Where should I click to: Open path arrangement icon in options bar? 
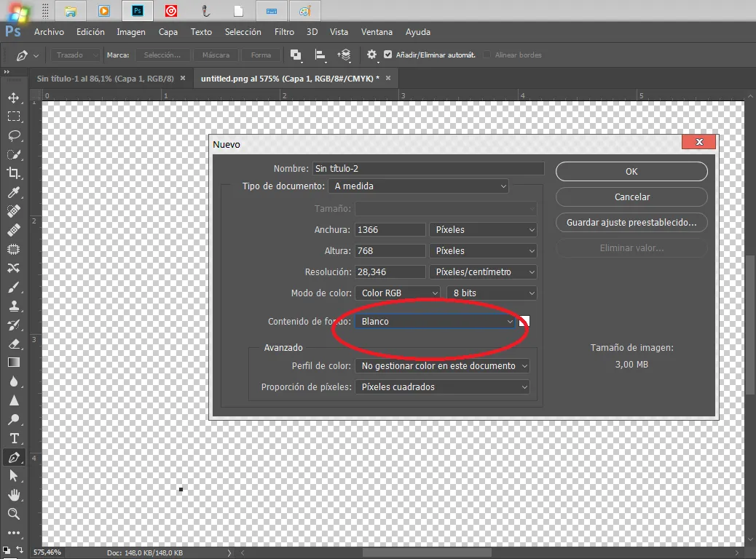pyautogui.click(x=344, y=55)
